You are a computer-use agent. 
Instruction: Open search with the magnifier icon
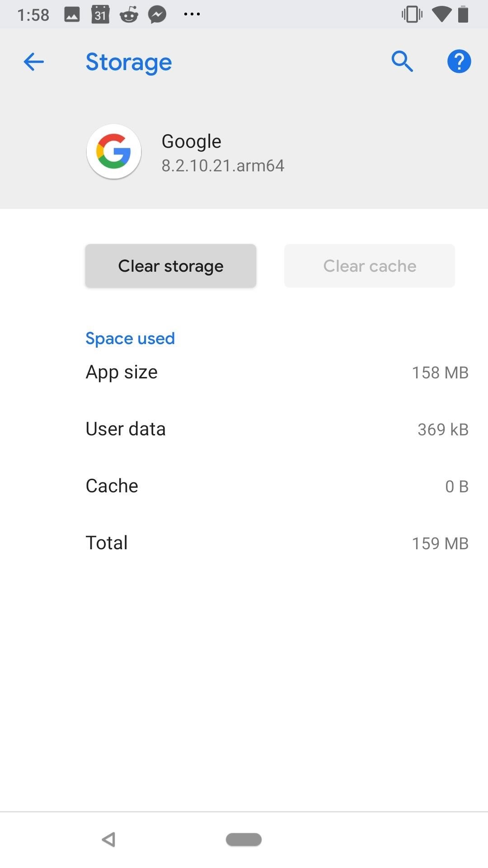(402, 61)
